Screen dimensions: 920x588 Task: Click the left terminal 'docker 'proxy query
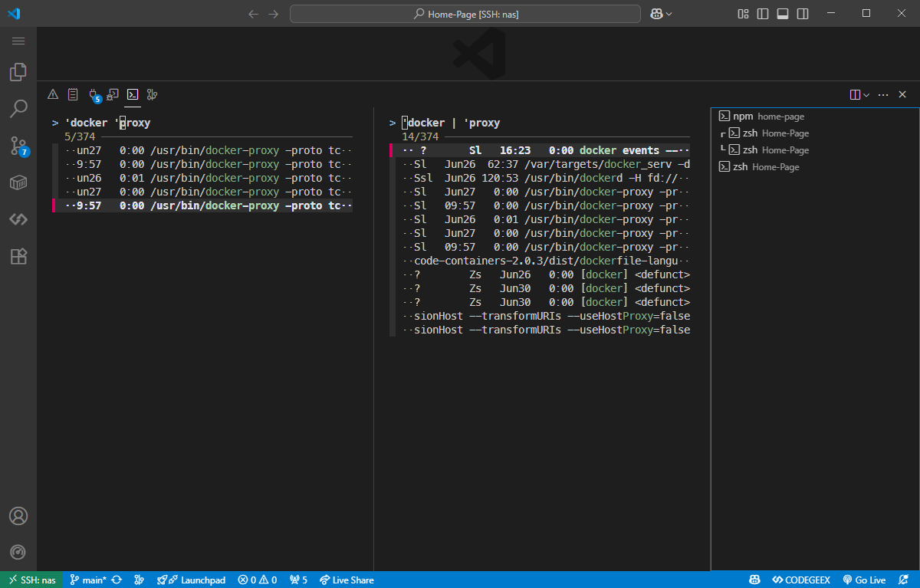[107, 123]
